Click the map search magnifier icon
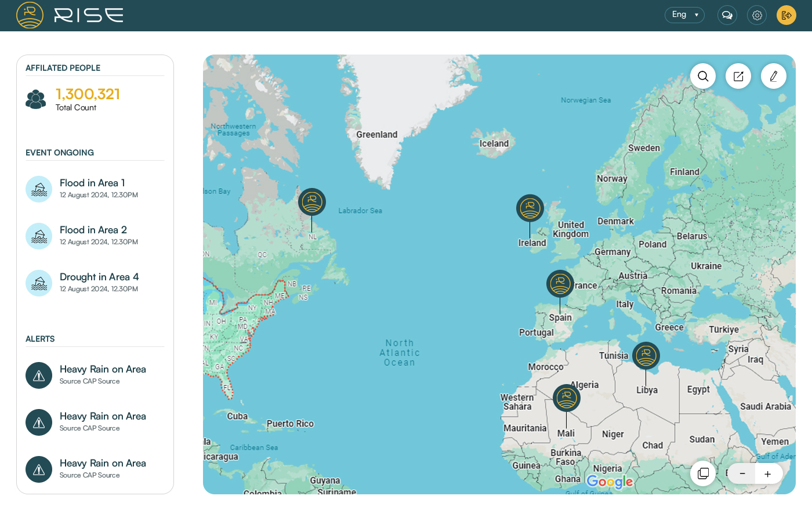This screenshot has height=521, width=812. coord(703,76)
